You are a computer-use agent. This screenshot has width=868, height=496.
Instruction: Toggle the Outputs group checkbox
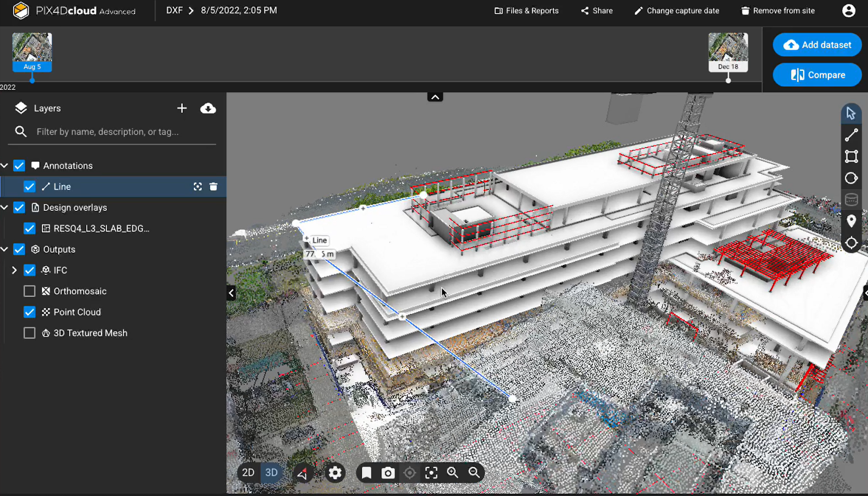(19, 249)
